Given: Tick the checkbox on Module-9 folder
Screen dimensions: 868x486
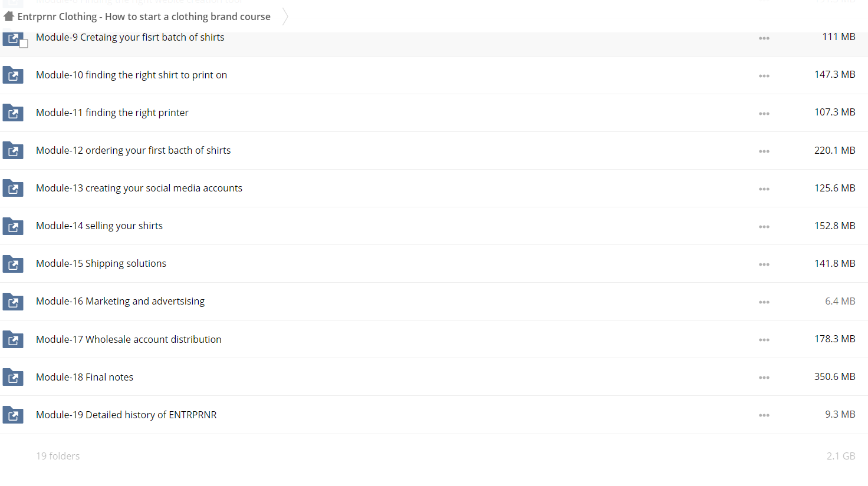Looking at the screenshot, I should (24, 44).
